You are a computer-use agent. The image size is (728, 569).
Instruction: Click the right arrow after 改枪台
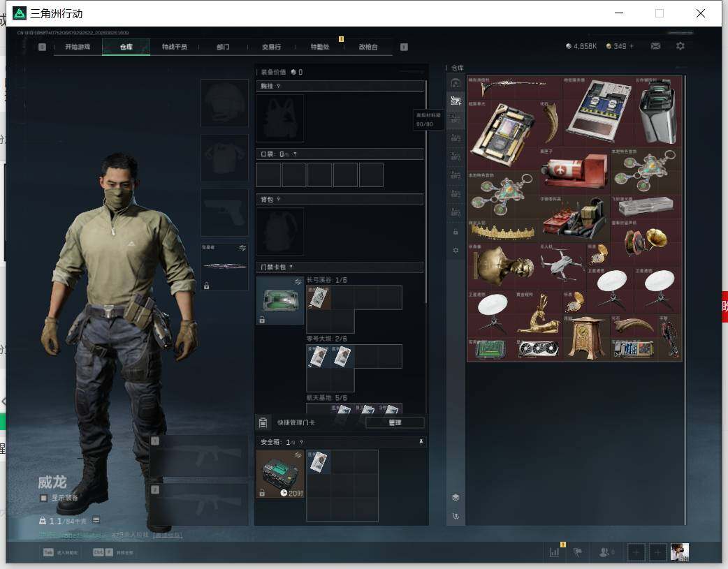coord(404,47)
